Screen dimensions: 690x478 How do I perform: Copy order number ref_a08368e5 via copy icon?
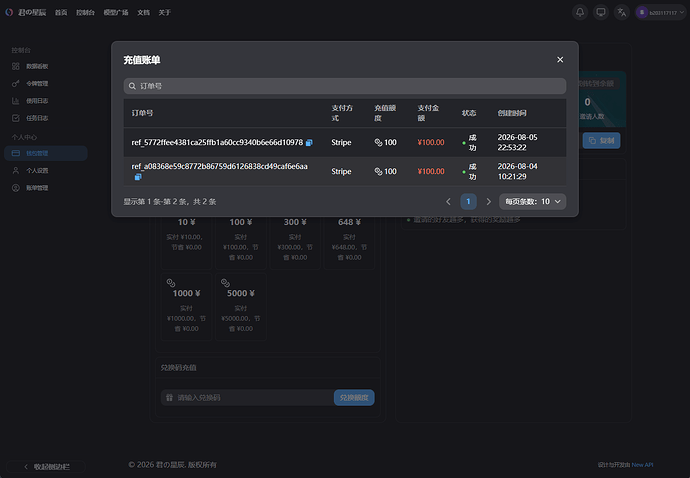click(138, 177)
